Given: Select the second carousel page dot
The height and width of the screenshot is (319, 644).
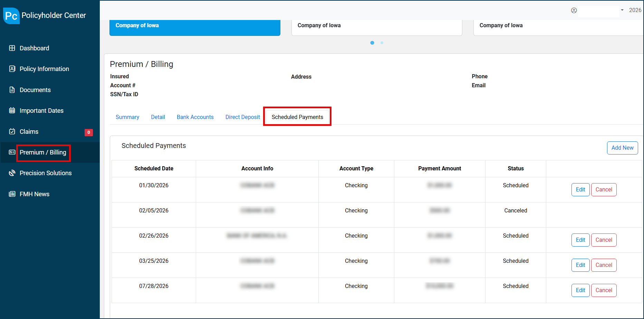Looking at the screenshot, I should 382,43.
